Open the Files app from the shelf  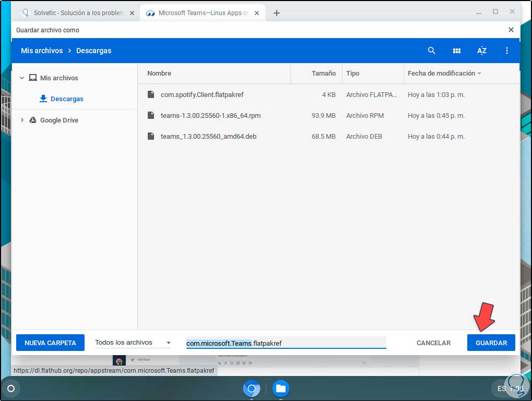tap(280, 388)
